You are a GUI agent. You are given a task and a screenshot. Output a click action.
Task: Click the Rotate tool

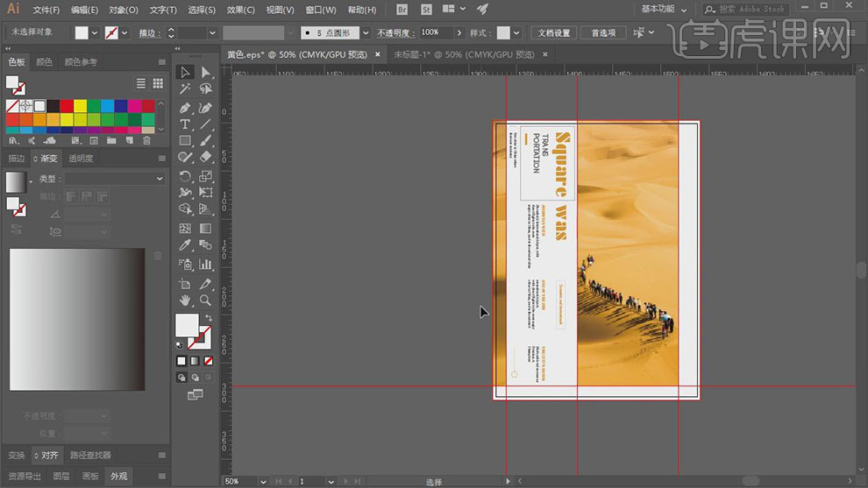point(185,175)
